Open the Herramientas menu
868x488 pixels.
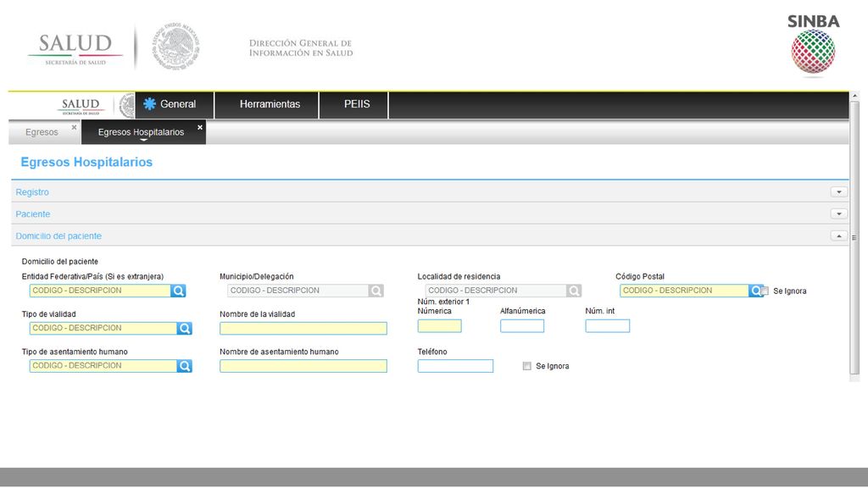click(x=267, y=104)
